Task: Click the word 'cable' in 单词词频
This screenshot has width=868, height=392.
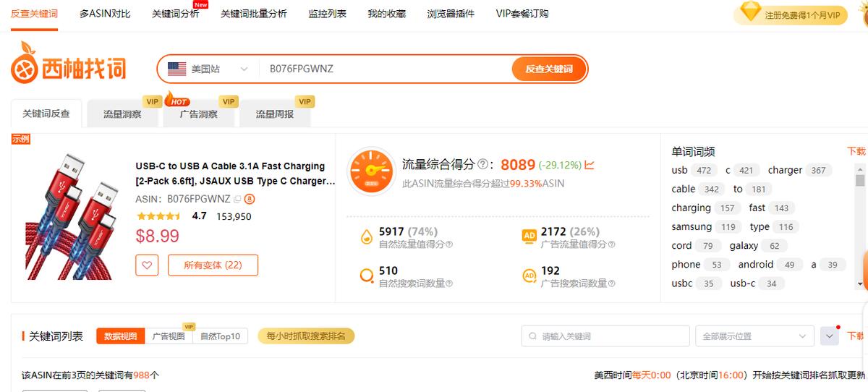Action: 684,189
